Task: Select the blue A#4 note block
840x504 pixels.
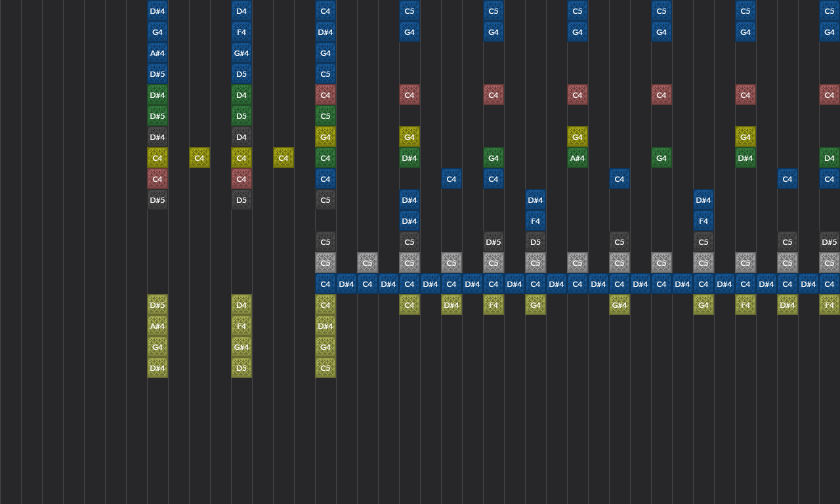Action: coord(157,53)
